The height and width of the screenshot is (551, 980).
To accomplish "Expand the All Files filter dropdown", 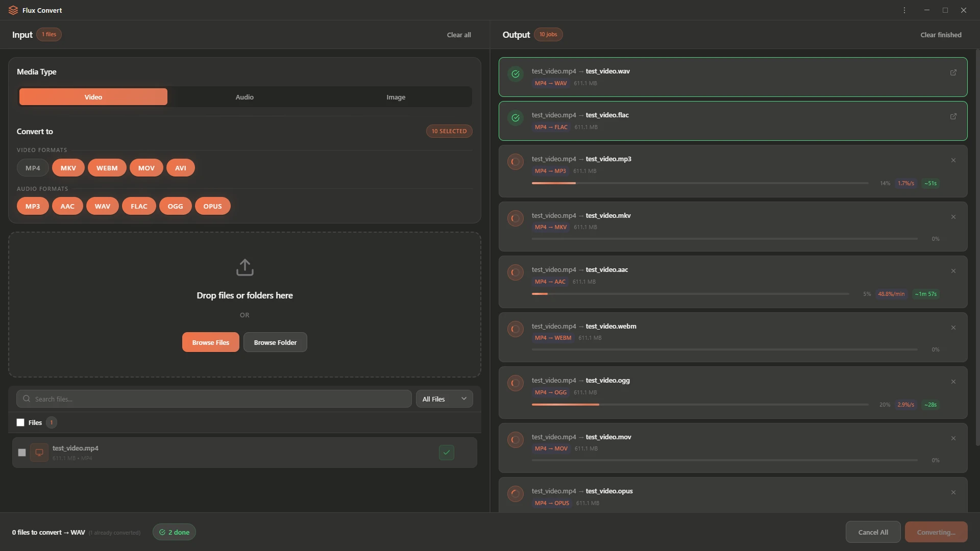I will coord(444,399).
